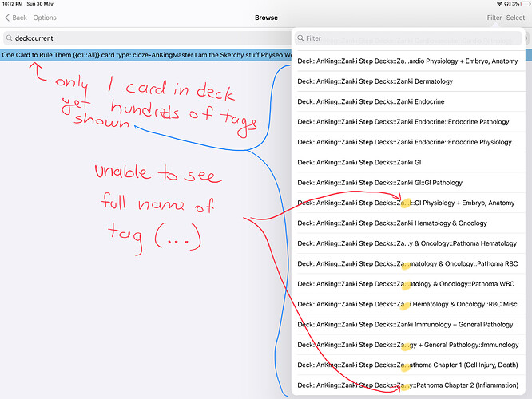Click the deck:current search field

147,38
